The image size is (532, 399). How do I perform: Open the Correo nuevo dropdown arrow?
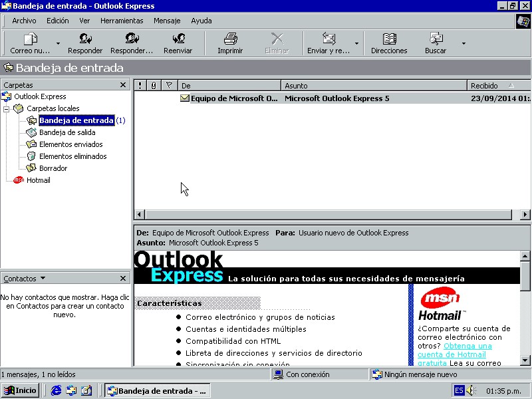(x=58, y=43)
